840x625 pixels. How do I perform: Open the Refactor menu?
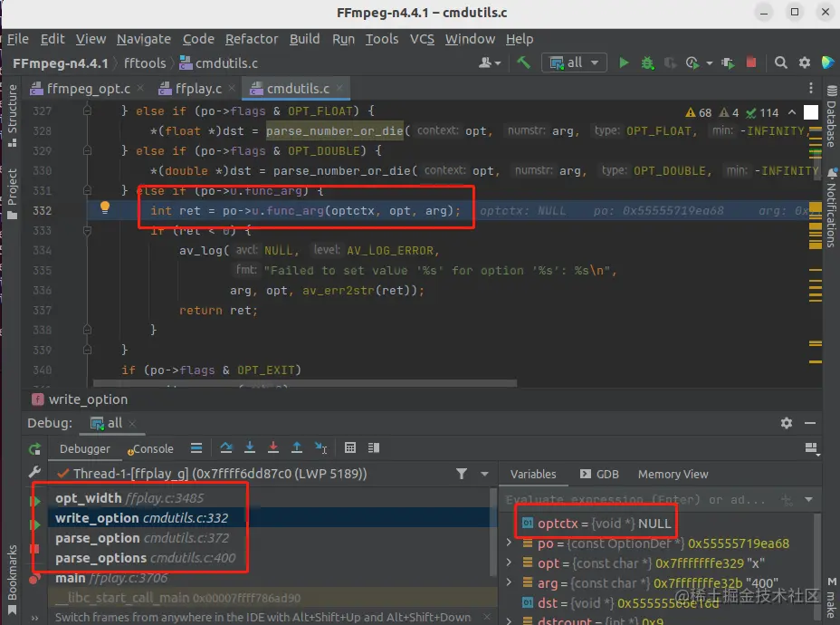point(252,39)
